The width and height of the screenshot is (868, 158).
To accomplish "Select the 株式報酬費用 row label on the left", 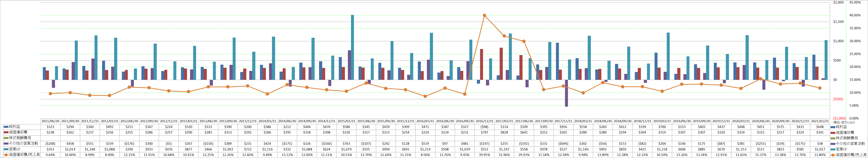I will (x=20, y=138).
